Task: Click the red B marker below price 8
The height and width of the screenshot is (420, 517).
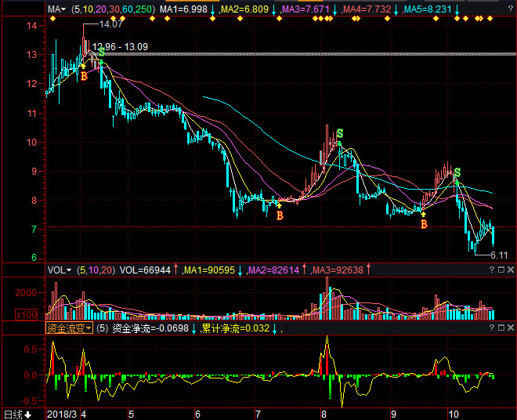Action: coord(280,215)
